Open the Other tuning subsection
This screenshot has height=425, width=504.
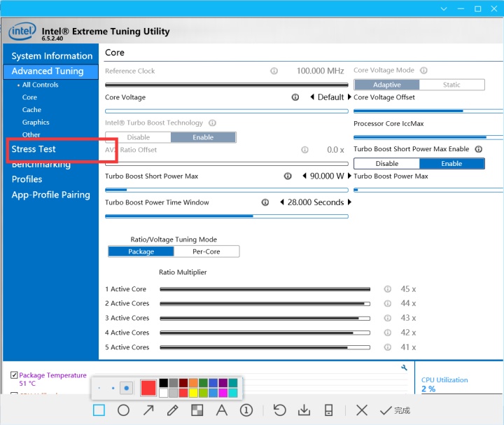click(x=31, y=134)
